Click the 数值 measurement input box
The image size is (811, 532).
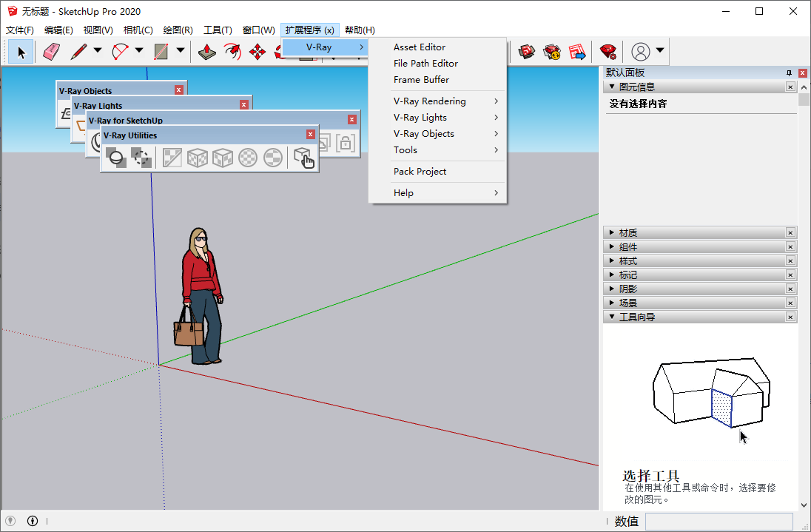pos(716,521)
